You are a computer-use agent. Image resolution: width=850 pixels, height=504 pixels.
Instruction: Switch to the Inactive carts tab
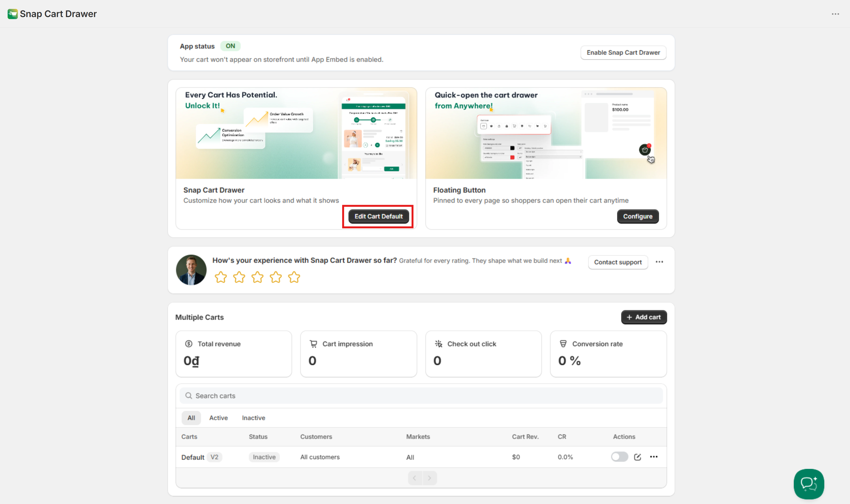253,418
